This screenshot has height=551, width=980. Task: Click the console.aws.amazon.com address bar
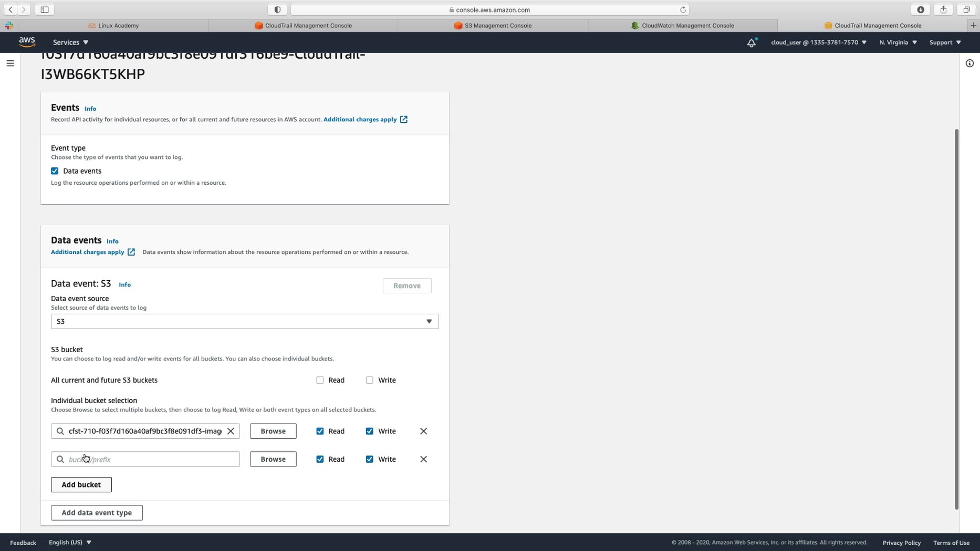(x=490, y=9)
